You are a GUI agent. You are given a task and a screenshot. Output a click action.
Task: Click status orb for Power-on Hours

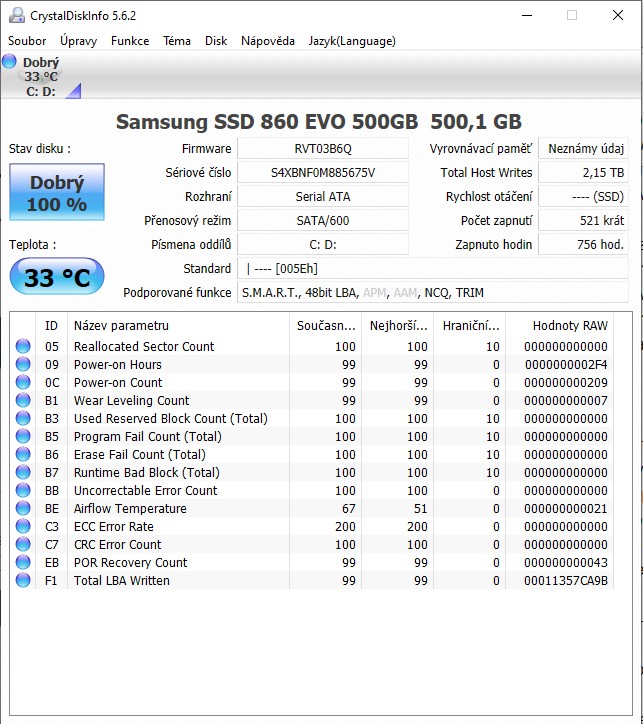point(23,364)
